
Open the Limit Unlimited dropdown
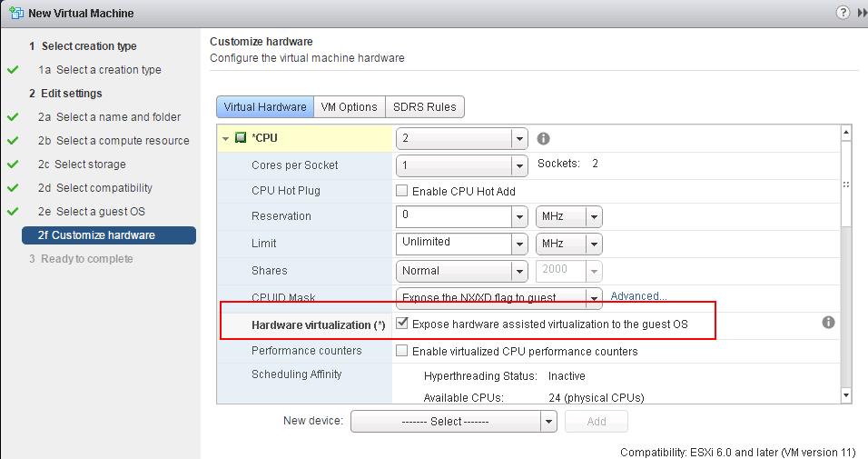point(519,244)
